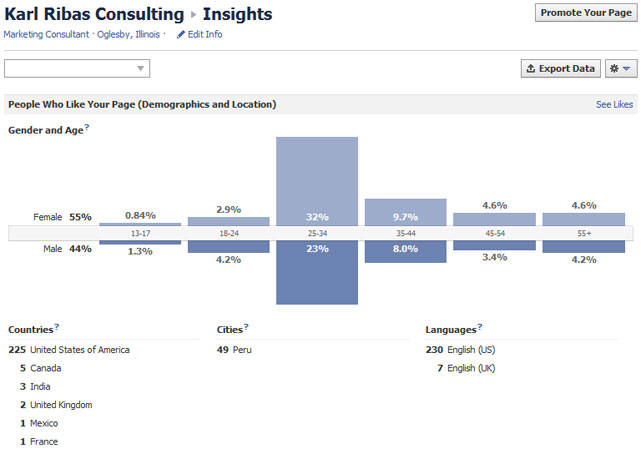Click the Countries help question mark
Image resolution: width=641 pixels, height=454 pixels.
point(57,326)
